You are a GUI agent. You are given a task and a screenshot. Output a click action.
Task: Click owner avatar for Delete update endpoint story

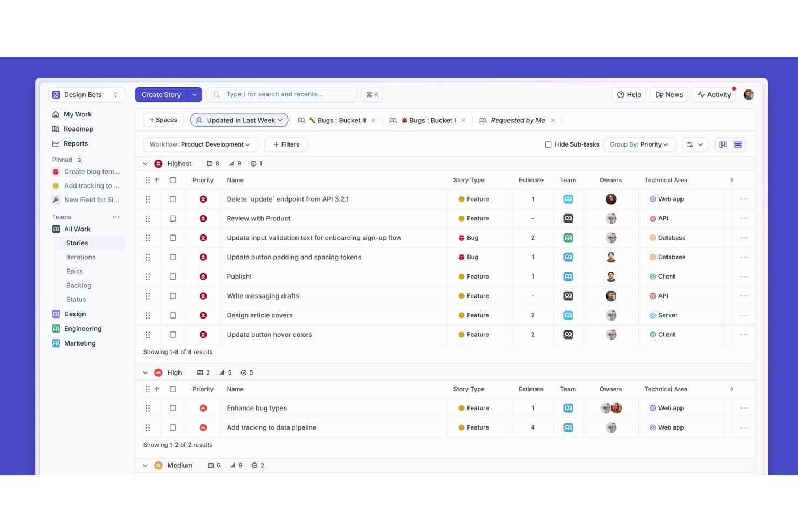pos(611,199)
